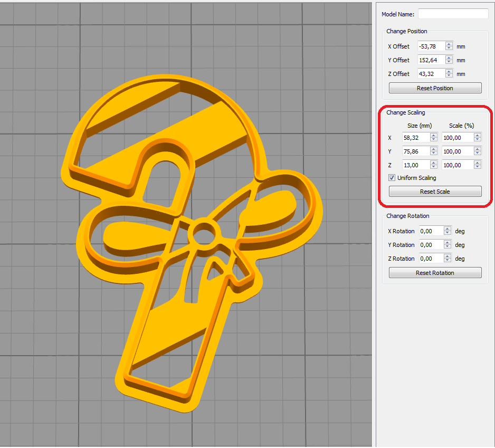Viewport: 495px width, 448px height.
Task: Click the X Size (mm) field
Action: 416,138
